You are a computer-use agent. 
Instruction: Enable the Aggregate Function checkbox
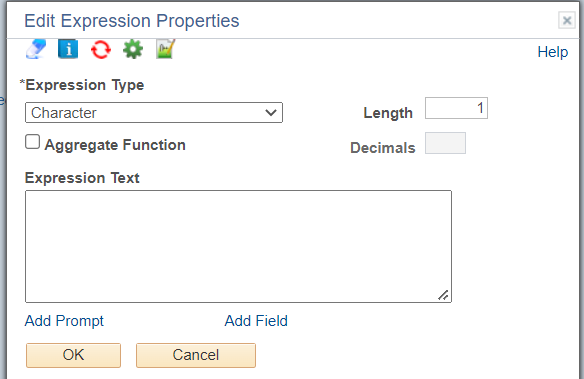pyautogui.click(x=32, y=142)
